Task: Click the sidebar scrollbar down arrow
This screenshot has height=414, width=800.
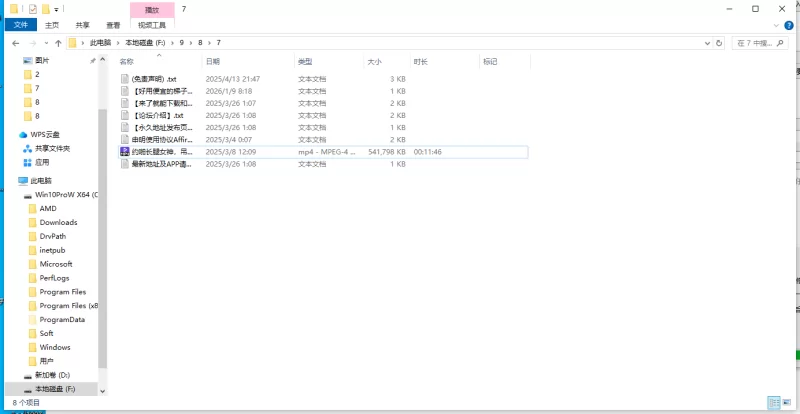Action: pos(103,391)
